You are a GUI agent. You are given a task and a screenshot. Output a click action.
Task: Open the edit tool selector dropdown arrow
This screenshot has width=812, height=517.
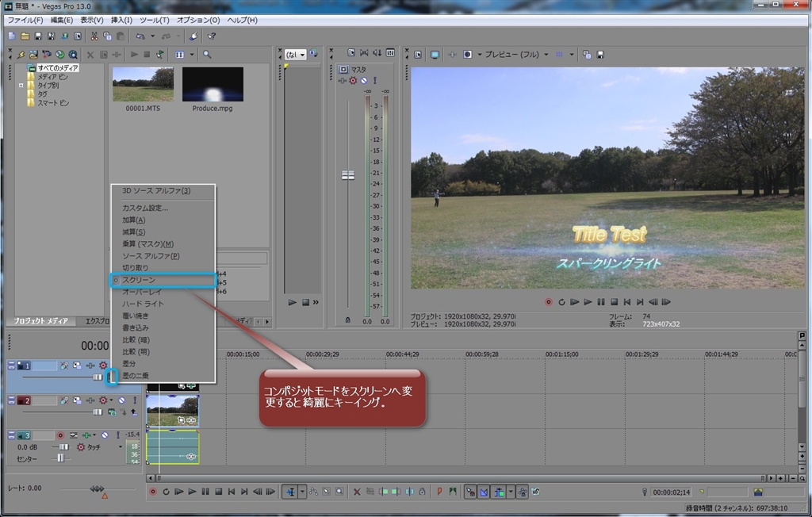click(302, 492)
